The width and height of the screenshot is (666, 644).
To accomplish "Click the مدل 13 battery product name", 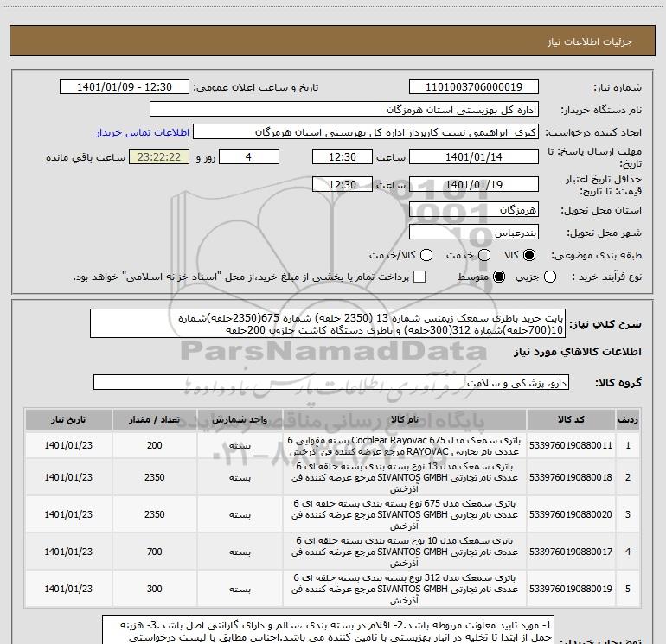I will pyautogui.click(x=405, y=477).
